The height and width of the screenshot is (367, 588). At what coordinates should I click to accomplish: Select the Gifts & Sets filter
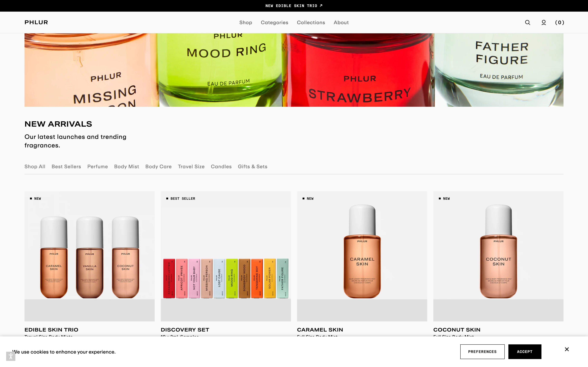tap(253, 167)
